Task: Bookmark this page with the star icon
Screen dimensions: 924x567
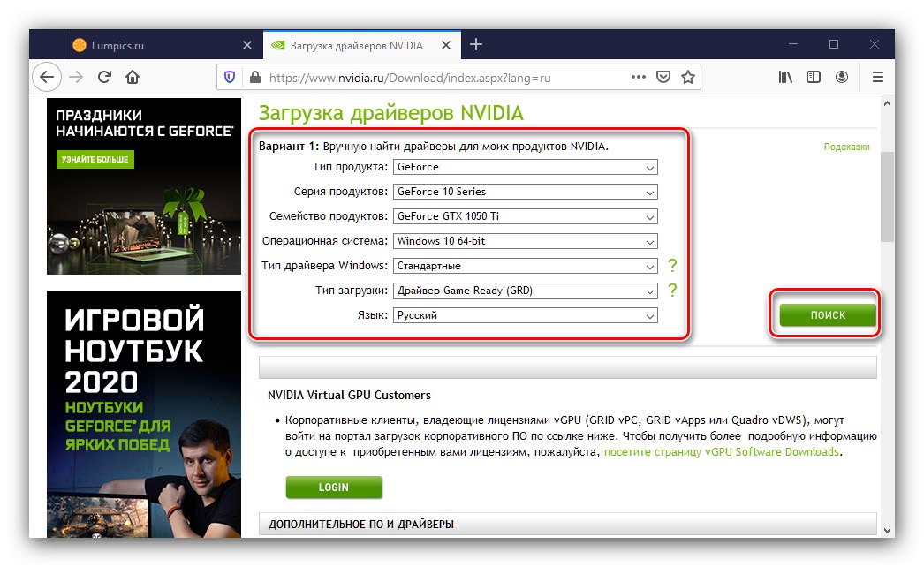Action: pos(689,77)
